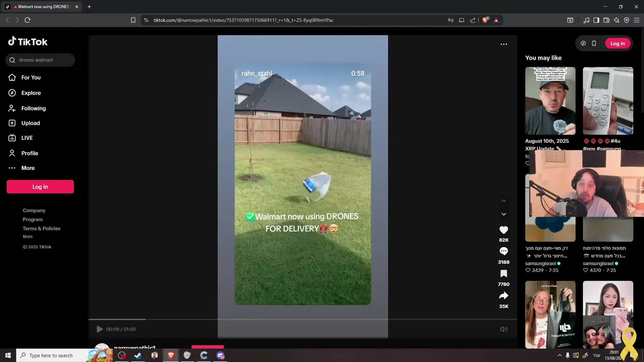Click the sidebar Log in button
The height and width of the screenshot is (362, 644).
[x=40, y=187]
